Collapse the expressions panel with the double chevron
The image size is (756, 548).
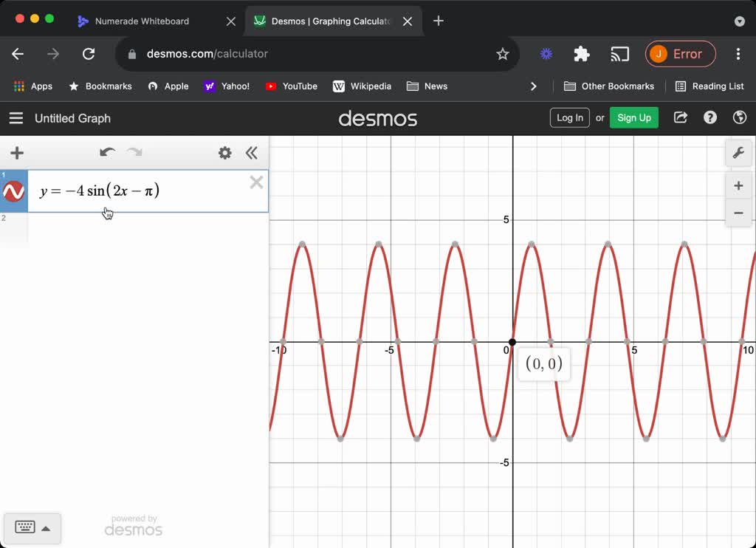pos(252,153)
